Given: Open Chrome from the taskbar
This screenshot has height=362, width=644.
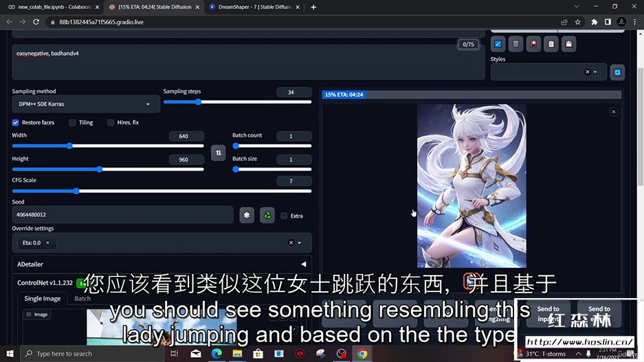Looking at the screenshot, I should pyautogui.click(x=362, y=353).
